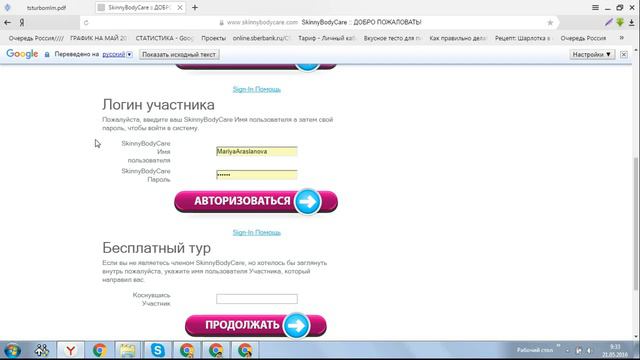The image size is (640, 360).
Task: Open the Yandex home icon
Action: 22,23
